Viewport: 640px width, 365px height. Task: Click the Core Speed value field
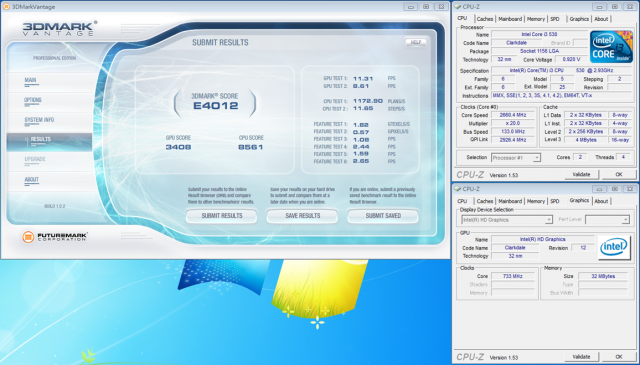tap(513, 115)
